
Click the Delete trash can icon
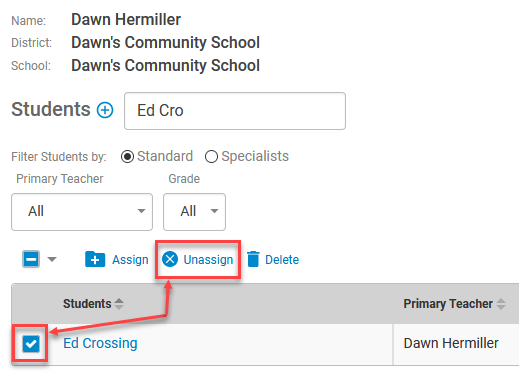pos(253,259)
